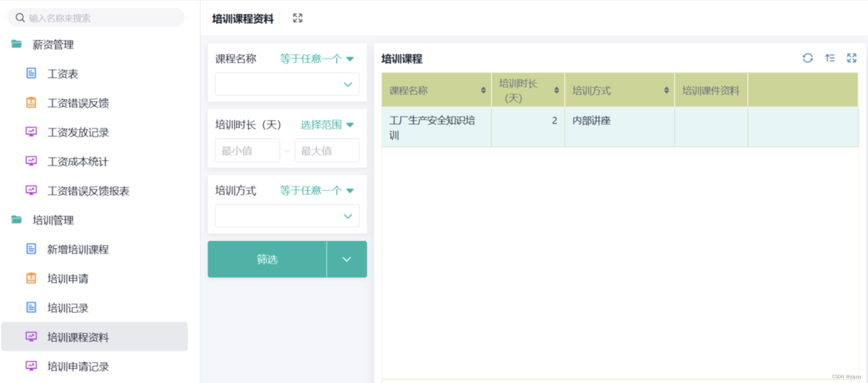This screenshot has width=868, height=383.
Task: Click the 工资错误反馈报表 dashboard icon
Action: pyautogui.click(x=31, y=190)
